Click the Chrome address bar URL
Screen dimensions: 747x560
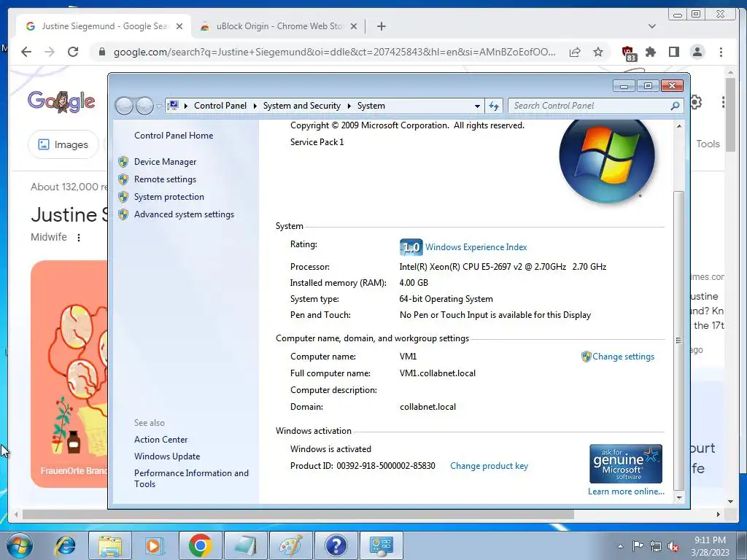pos(334,52)
